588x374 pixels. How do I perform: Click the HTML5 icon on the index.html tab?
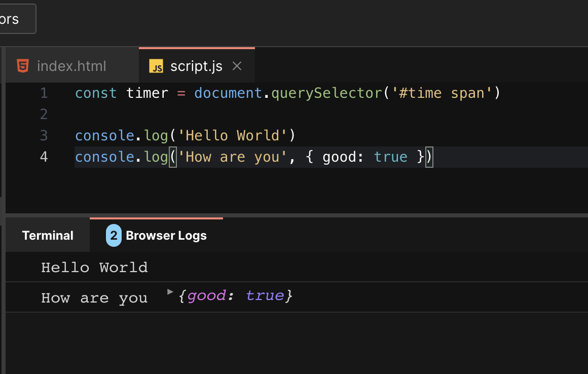[22, 65]
